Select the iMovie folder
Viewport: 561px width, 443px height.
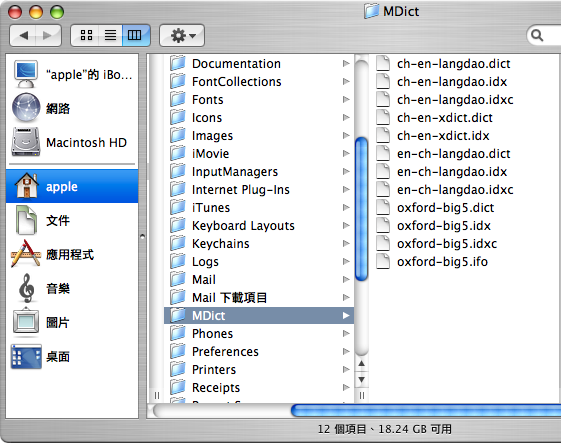[x=259, y=154]
